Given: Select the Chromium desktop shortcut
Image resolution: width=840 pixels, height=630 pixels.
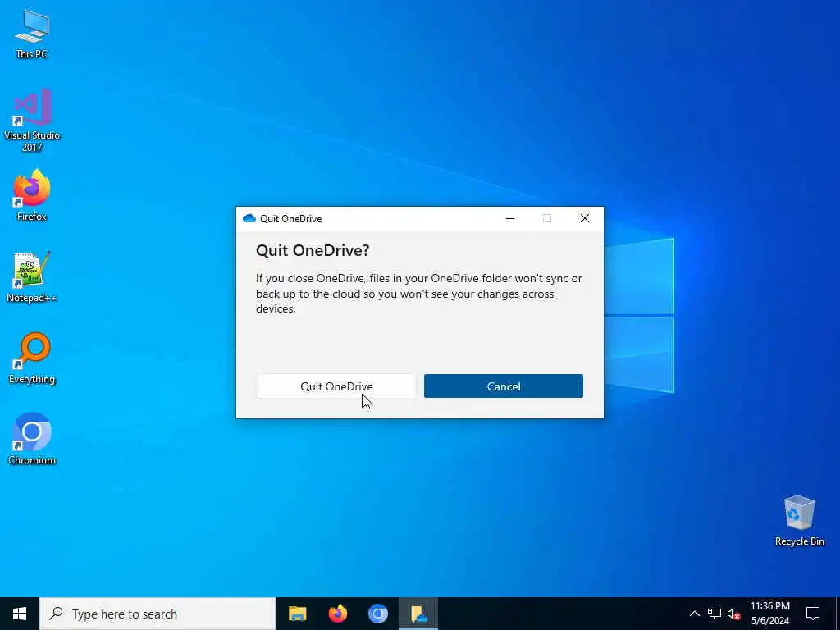Looking at the screenshot, I should pyautogui.click(x=32, y=439).
